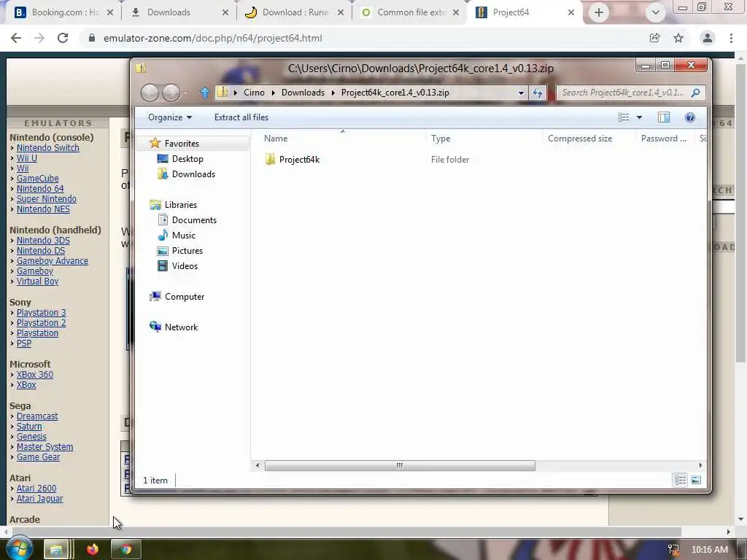Image resolution: width=747 pixels, height=560 pixels.
Task: Open the Windows Start menu
Action: [19, 548]
